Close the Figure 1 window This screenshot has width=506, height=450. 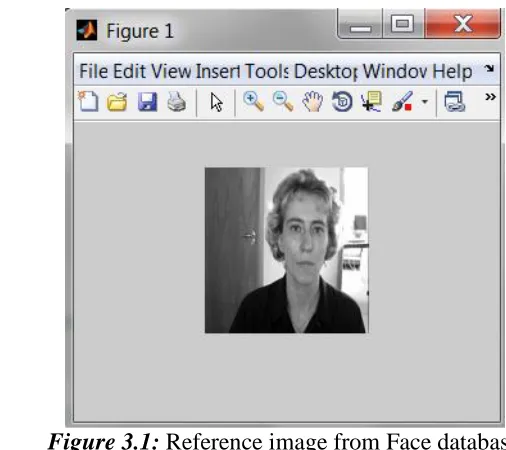(x=463, y=23)
